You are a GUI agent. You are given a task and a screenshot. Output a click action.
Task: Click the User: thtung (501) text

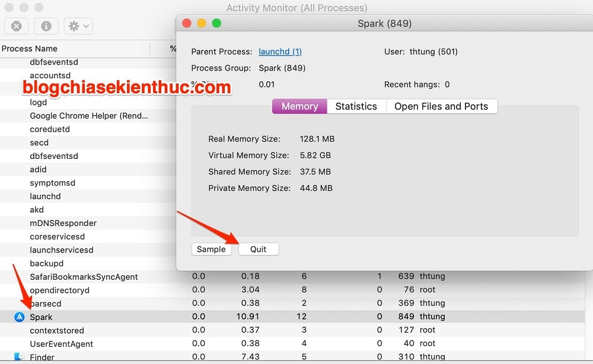pyautogui.click(x=421, y=52)
